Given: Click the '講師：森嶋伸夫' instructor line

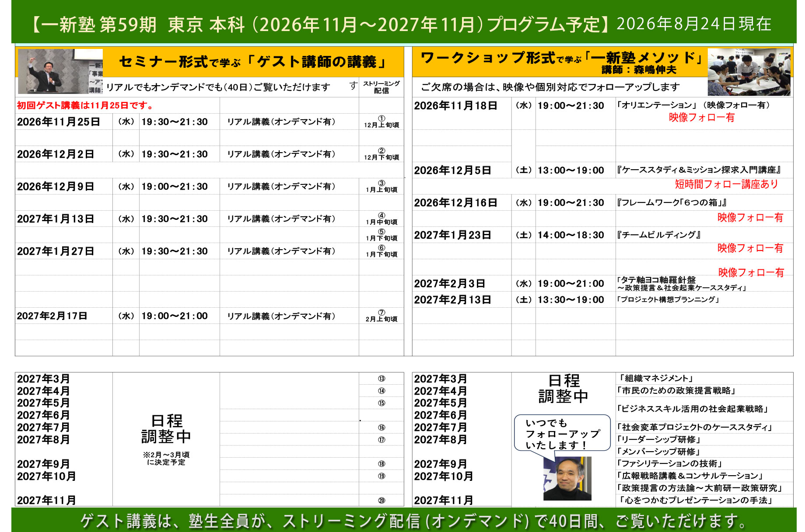Looking at the screenshot, I should click(639, 70).
